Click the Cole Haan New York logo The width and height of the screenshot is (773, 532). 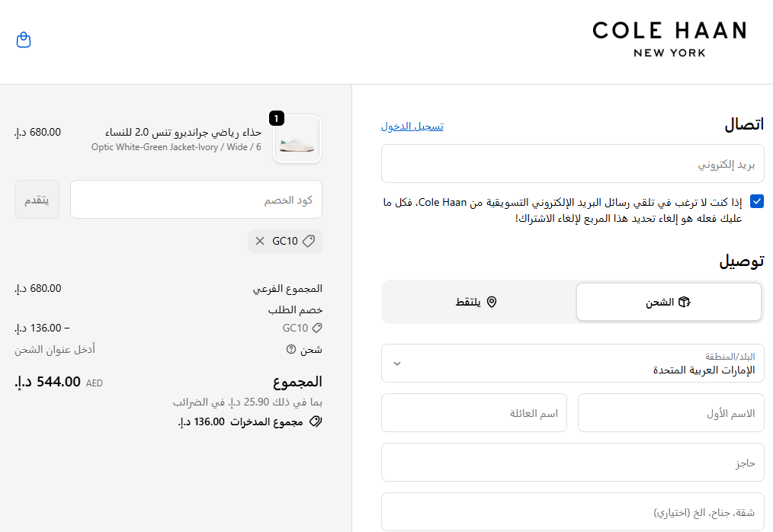(x=669, y=40)
